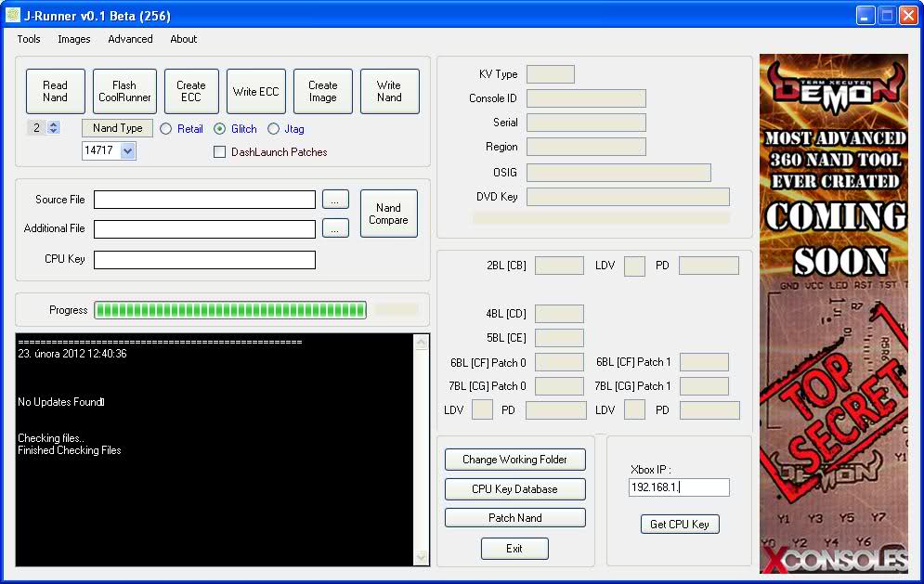This screenshot has height=584, width=924.
Task: Click Get CPU Key button
Action: (680, 525)
